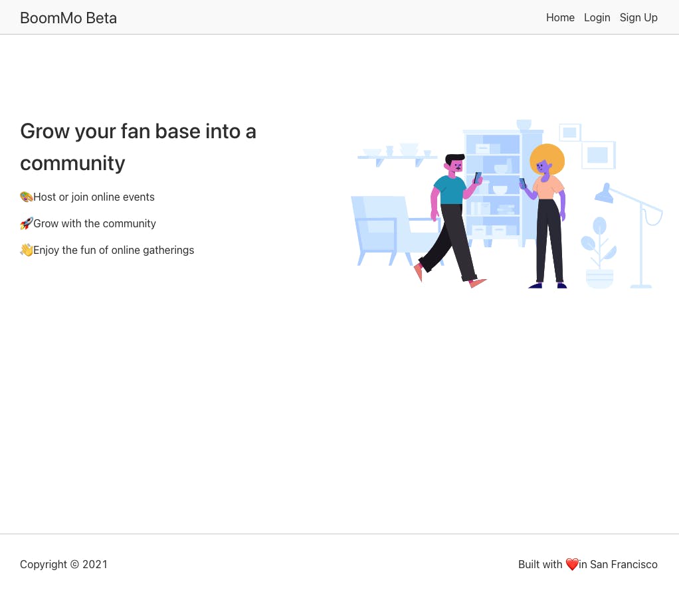Click the 'Copyright © 2021' footer text
Viewport: 679px width, 616px height.
(64, 564)
